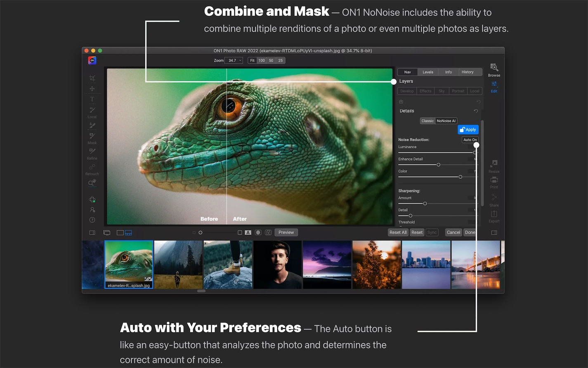588x368 pixels.
Task: Select the Text tool
Action: coord(92,99)
